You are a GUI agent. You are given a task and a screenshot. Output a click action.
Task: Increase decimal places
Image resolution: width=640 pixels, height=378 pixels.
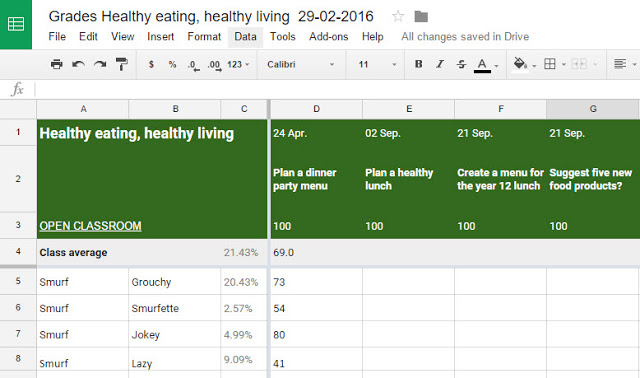coord(214,65)
